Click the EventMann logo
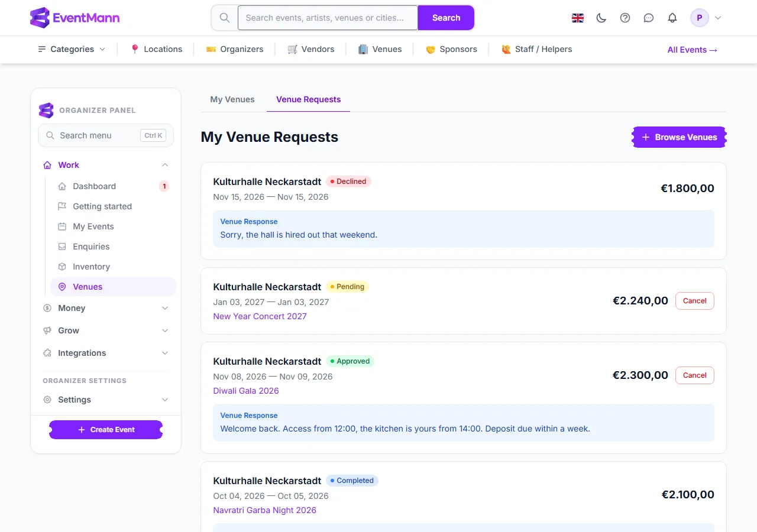The width and height of the screenshot is (757, 532). pyautogui.click(x=75, y=18)
